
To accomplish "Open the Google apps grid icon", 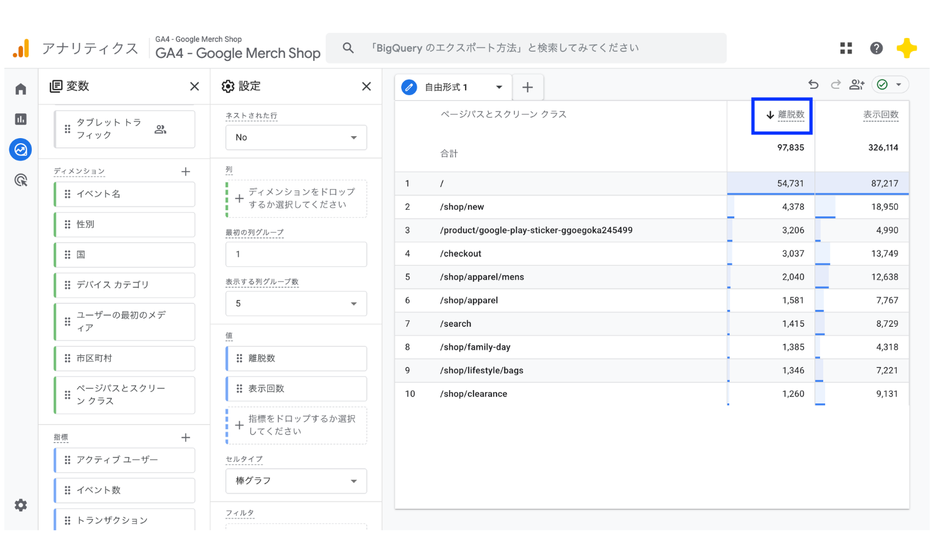I will coord(846,48).
